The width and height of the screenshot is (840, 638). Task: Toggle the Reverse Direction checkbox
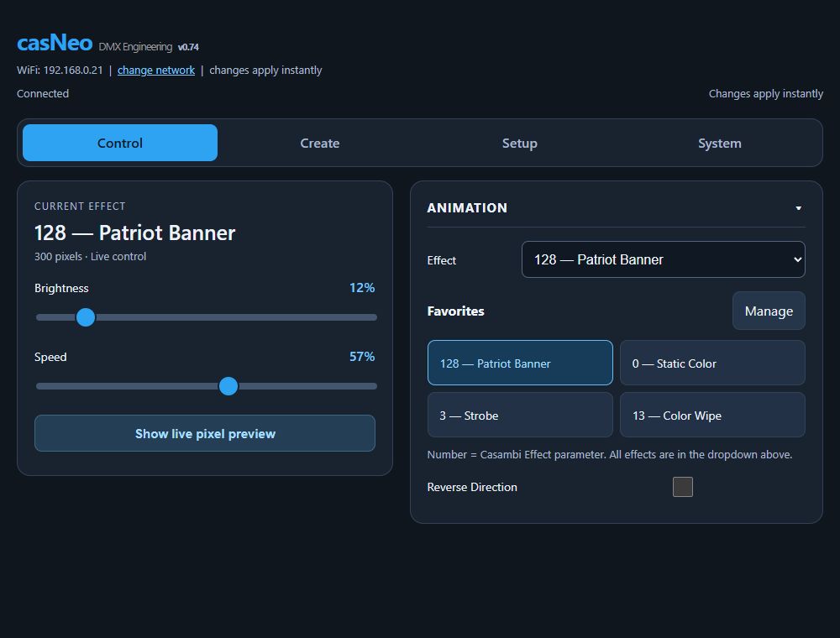tap(682, 487)
